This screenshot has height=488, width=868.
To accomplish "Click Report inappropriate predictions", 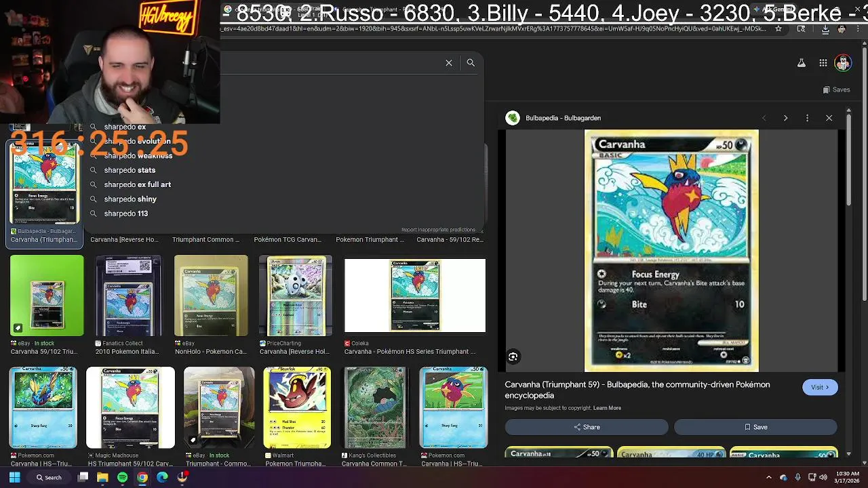I will [x=438, y=230].
